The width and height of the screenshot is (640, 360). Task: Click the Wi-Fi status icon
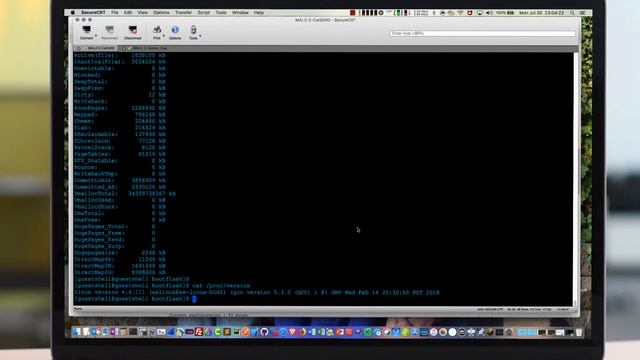tap(460, 13)
